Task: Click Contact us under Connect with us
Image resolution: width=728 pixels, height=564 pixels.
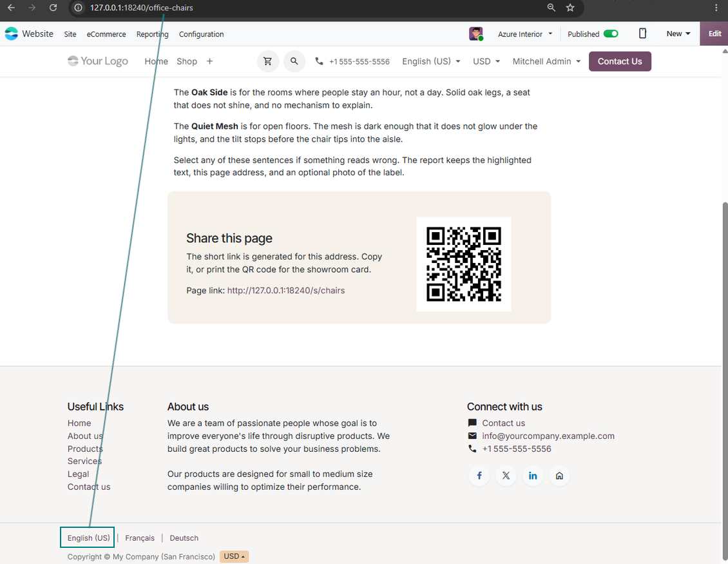Action: coord(503,423)
